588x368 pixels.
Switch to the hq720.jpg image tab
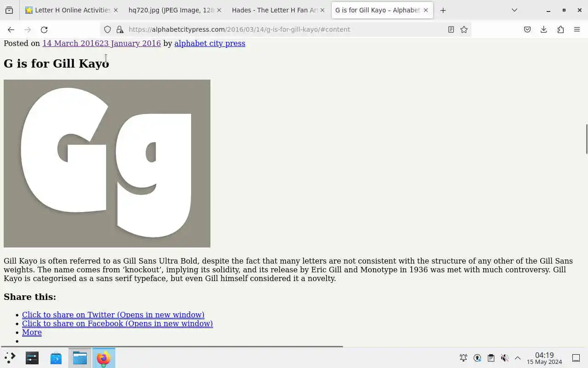click(175, 10)
